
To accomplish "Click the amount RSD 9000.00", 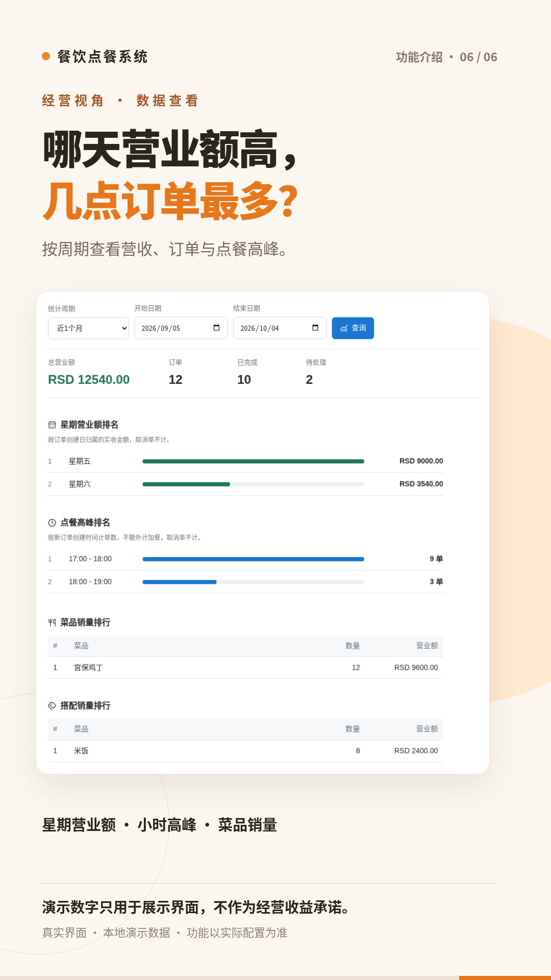I will [421, 461].
